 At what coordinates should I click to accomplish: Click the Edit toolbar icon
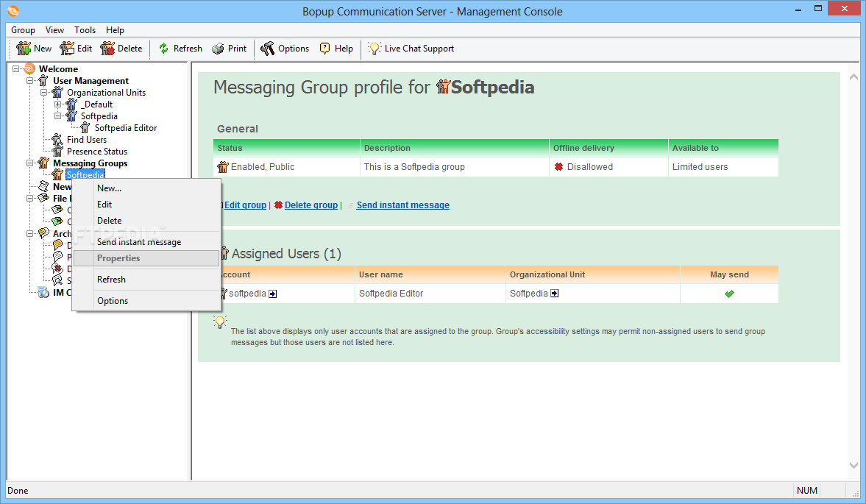pyautogui.click(x=68, y=49)
